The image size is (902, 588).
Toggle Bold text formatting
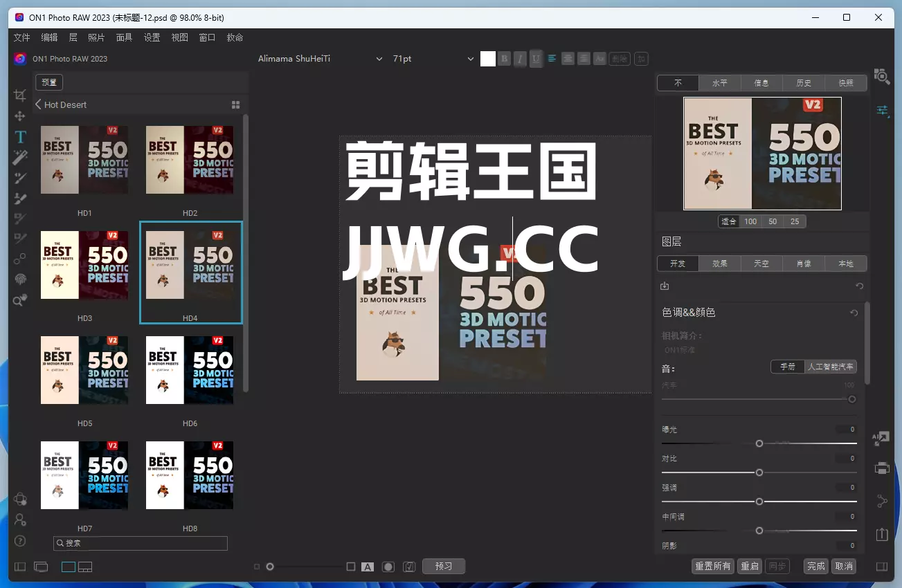tap(505, 59)
